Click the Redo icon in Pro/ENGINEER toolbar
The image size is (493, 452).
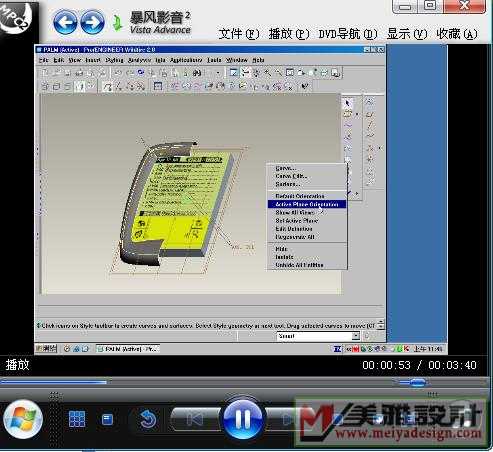[x=129, y=72]
